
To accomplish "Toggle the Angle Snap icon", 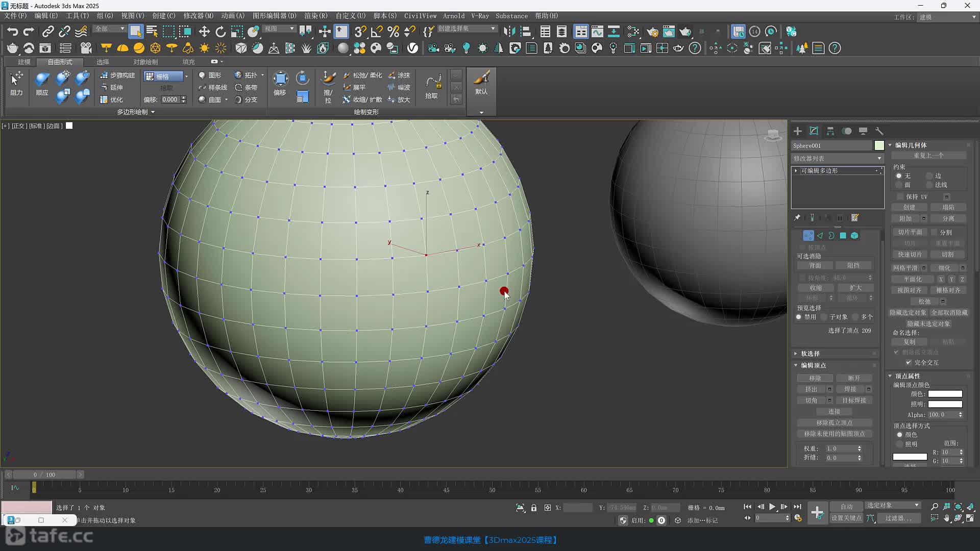I will 377,32.
